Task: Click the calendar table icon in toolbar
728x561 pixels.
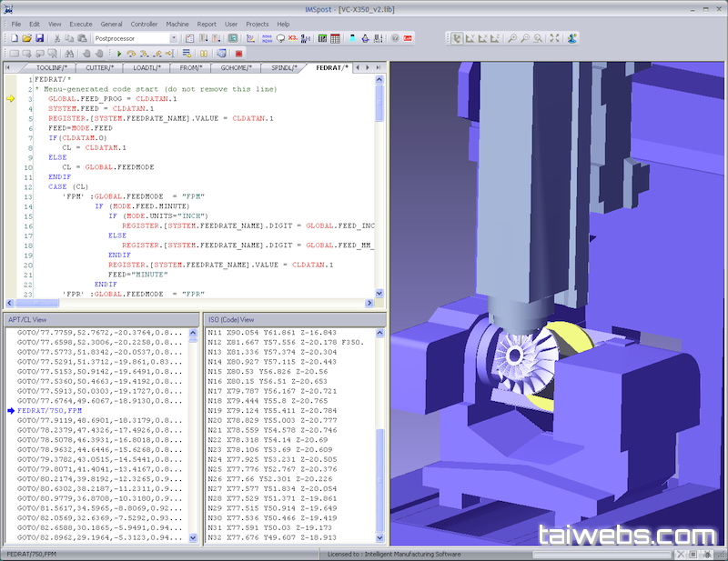Action: 336,38
